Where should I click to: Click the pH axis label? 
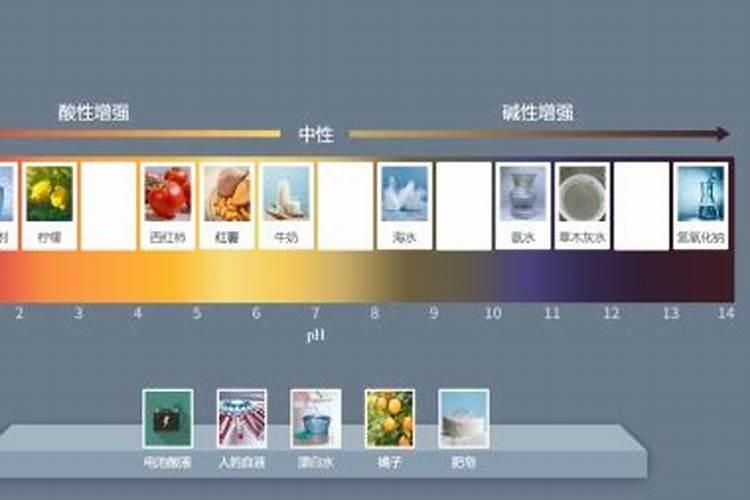click(x=316, y=335)
